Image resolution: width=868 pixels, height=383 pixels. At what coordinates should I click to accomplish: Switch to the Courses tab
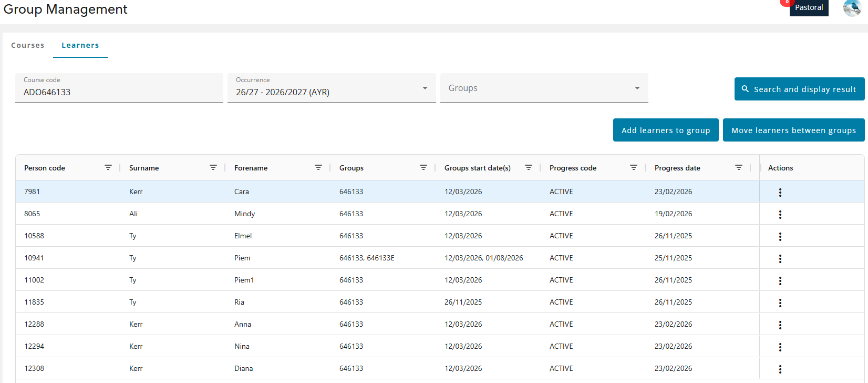(x=28, y=45)
